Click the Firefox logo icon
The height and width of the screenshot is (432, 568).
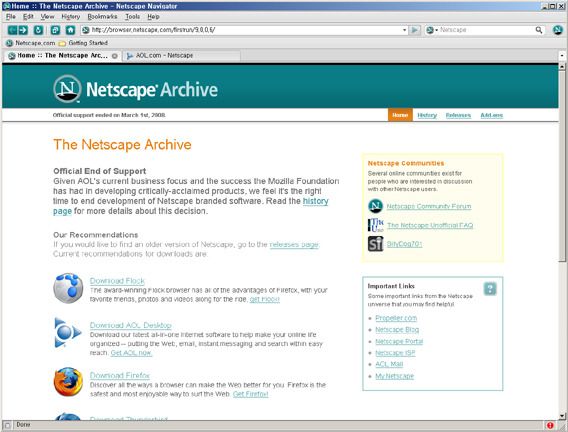pyautogui.click(x=68, y=382)
